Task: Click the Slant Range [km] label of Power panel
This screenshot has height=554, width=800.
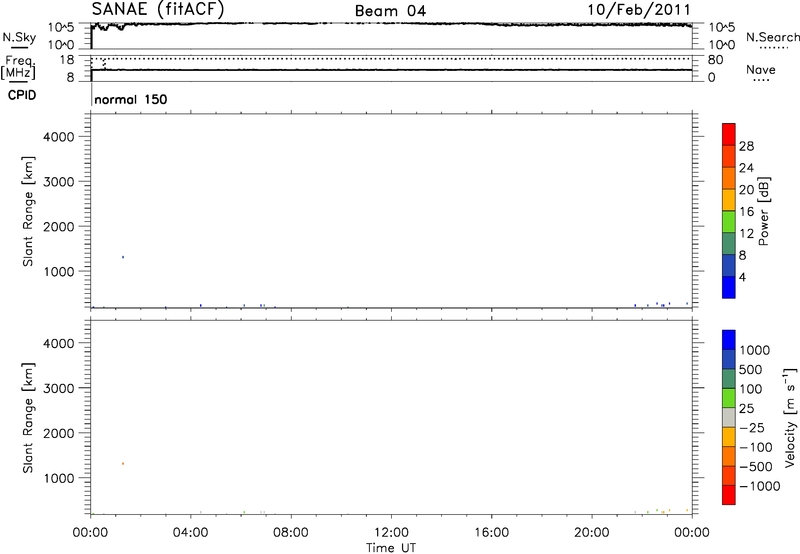Action: 28,211
